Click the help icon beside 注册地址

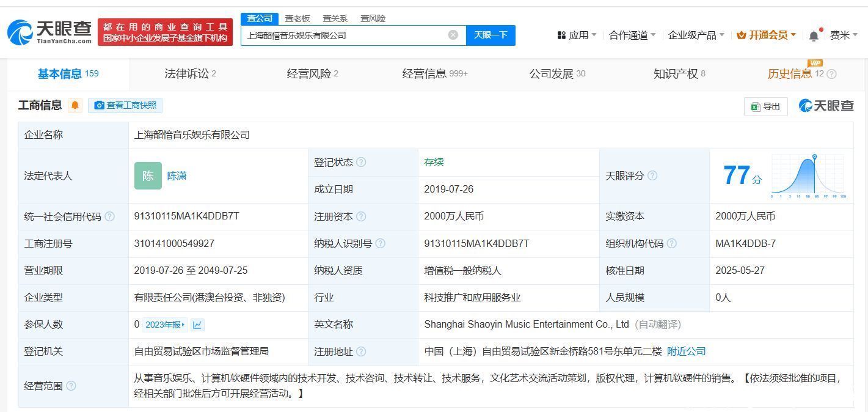coord(361,351)
